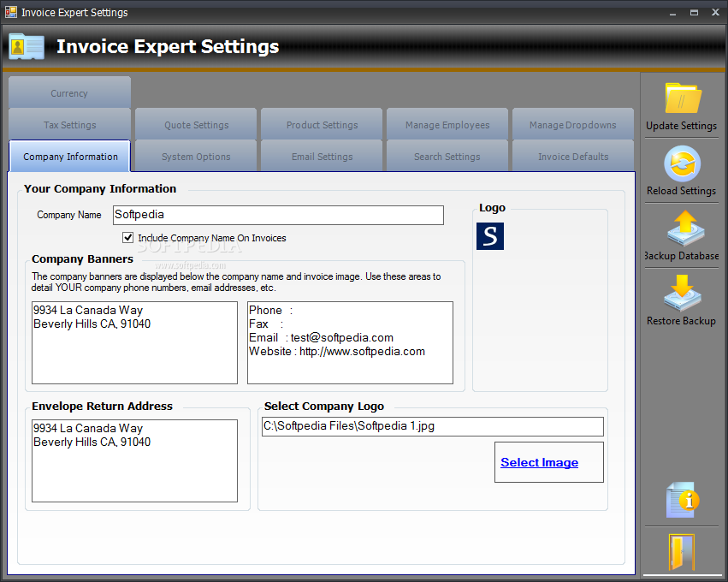The height and width of the screenshot is (582, 728).
Task: Click the Backup Database arrow icon
Action: (685, 228)
